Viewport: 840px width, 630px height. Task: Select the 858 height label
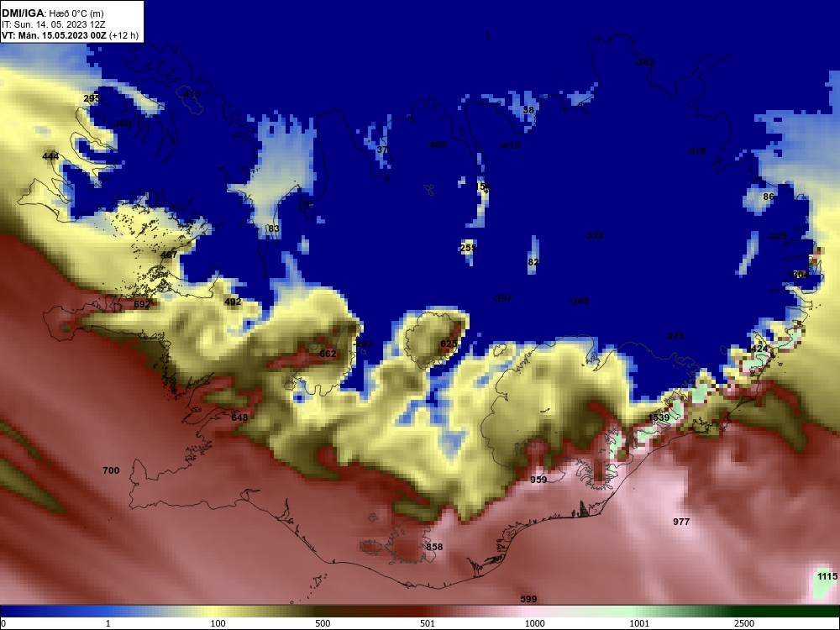coord(434,547)
